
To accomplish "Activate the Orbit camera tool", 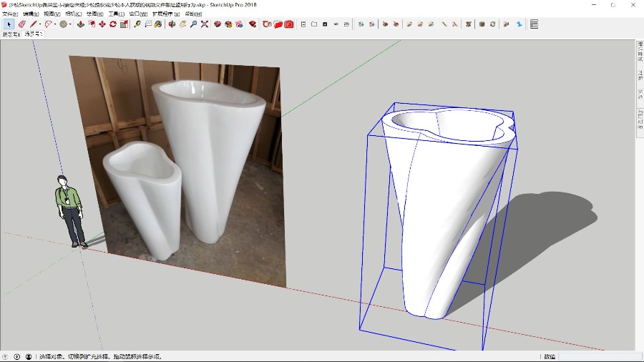I will pos(172,24).
